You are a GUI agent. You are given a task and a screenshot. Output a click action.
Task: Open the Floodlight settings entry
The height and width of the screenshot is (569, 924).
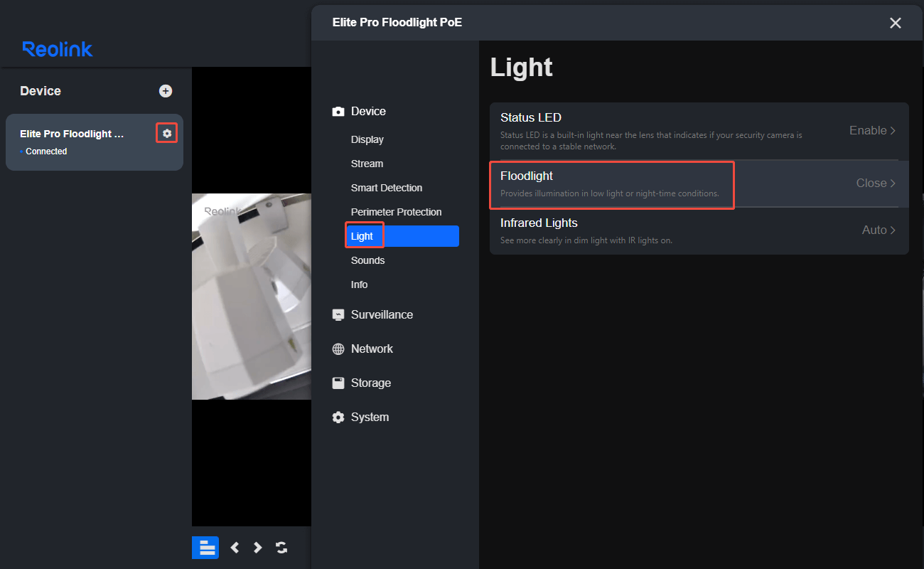(x=611, y=184)
